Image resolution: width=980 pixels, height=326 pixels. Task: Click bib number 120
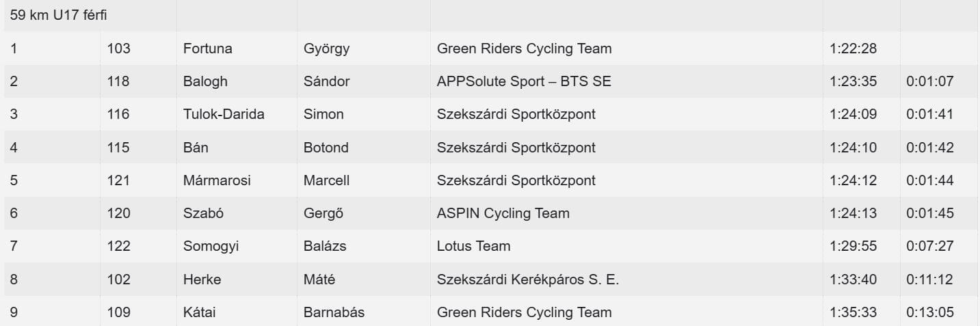pyautogui.click(x=118, y=213)
